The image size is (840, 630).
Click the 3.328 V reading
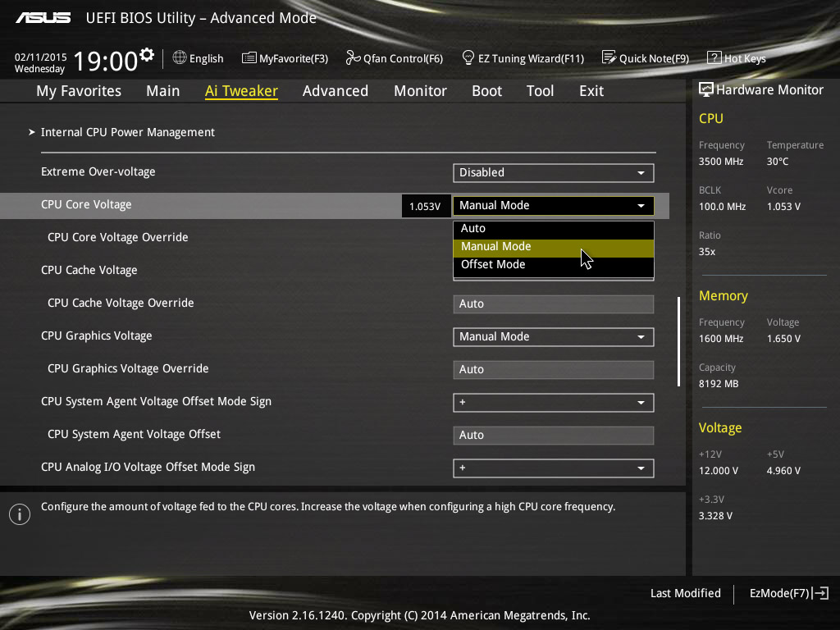click(715, 516)
